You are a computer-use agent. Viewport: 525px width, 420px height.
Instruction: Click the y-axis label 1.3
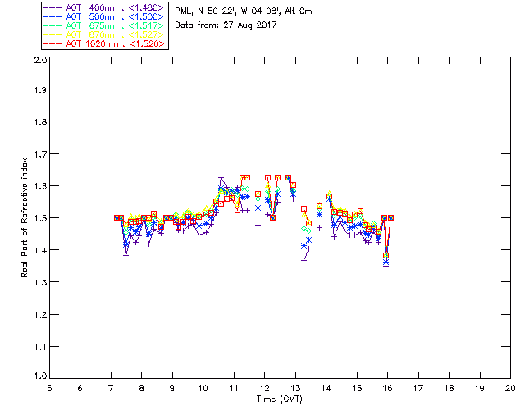[x=40, y=282]
